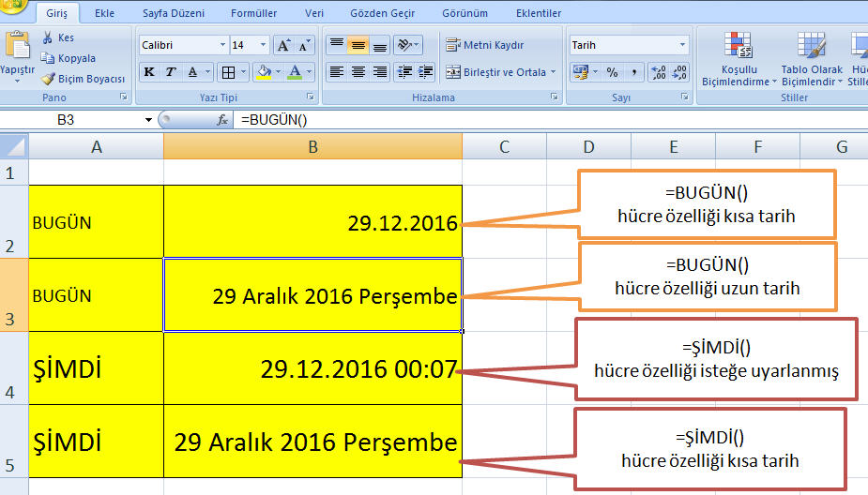The width and height of the screenshot is (868, 495).
Task: Open the Sayfa Düzeni tab
Action: tap(174, 13)
